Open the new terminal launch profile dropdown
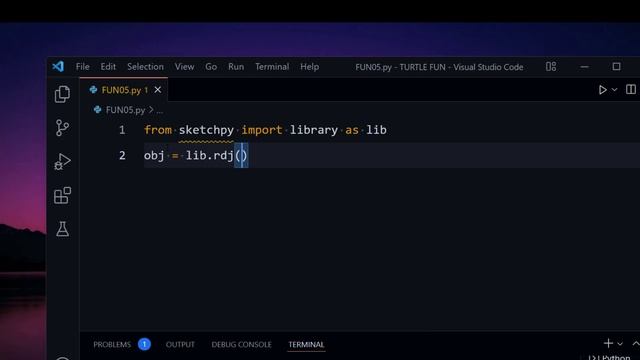Screen dimensions: 640x360 620,344
